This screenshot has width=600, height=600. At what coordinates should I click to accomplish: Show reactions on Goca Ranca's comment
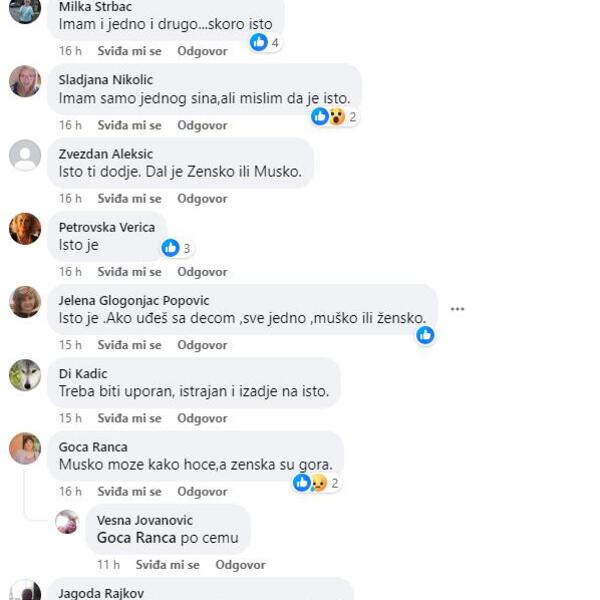(x=317, y=483)
